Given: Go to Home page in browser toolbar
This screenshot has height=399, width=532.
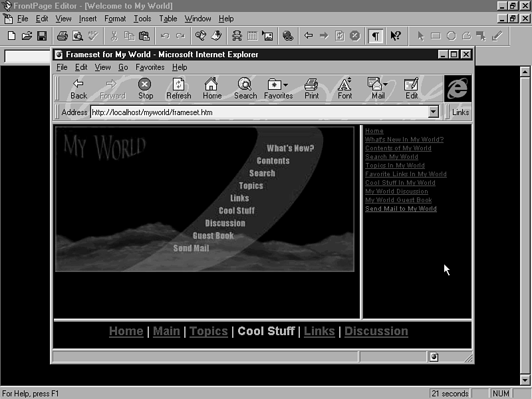Looking at the screenshot, I should point(211,88).
